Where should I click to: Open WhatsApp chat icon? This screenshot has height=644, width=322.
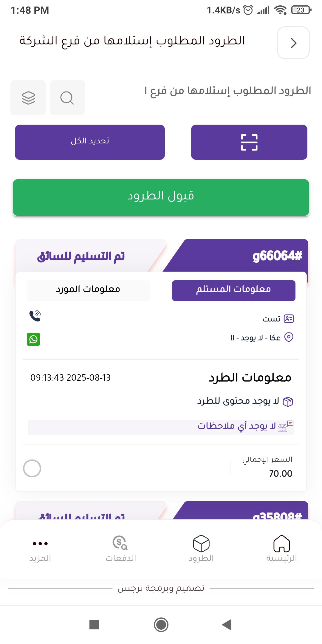pyautogui.click(x=33, y=339)
